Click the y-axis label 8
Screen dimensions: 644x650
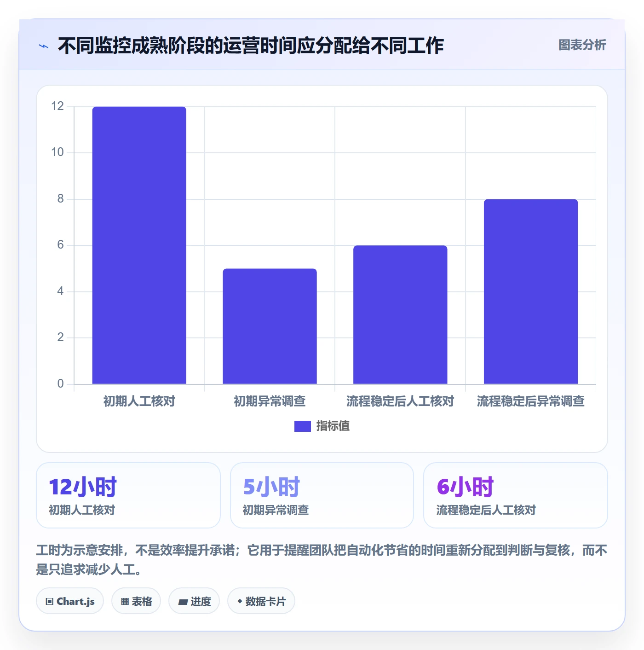click(x=60, y=199)
